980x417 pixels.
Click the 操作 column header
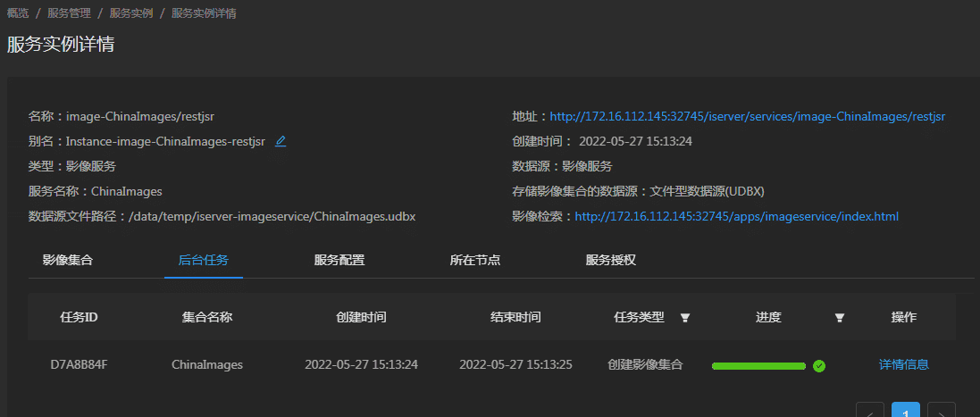[x=904, y=317]
